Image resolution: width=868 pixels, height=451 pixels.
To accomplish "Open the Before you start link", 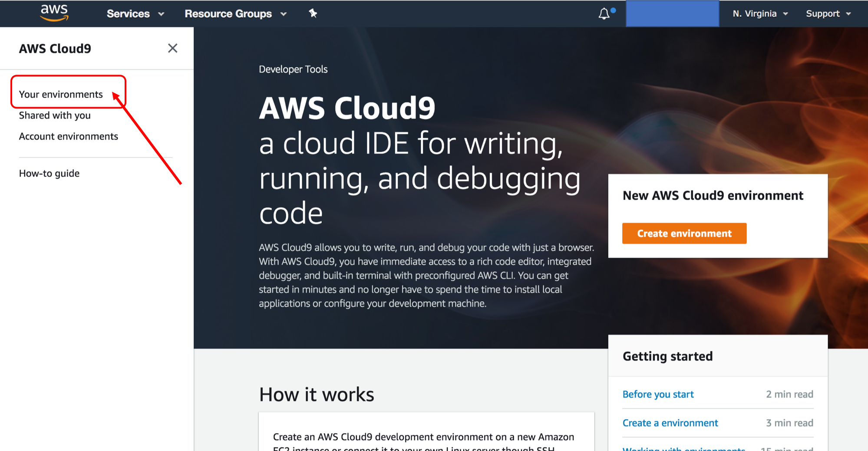I will pyautogui.click(x=658, y=394).
